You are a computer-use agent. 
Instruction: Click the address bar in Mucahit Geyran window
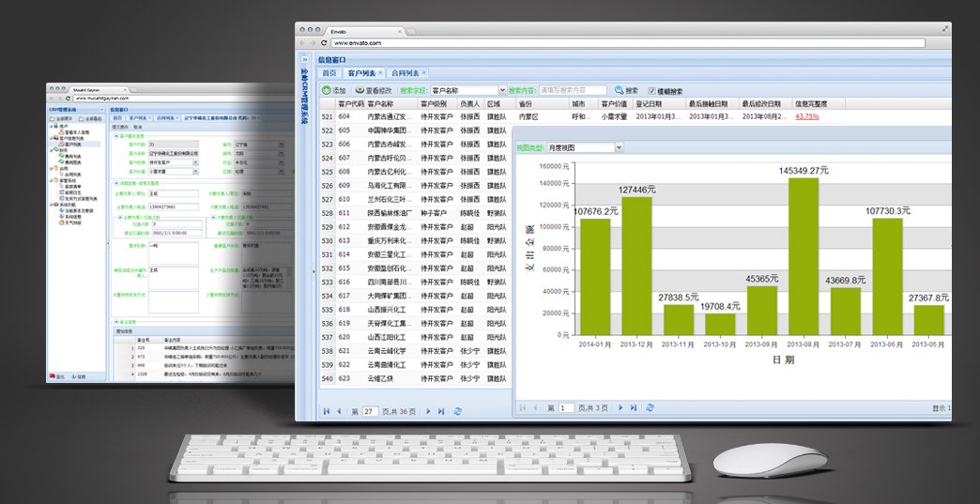(184, 98)
